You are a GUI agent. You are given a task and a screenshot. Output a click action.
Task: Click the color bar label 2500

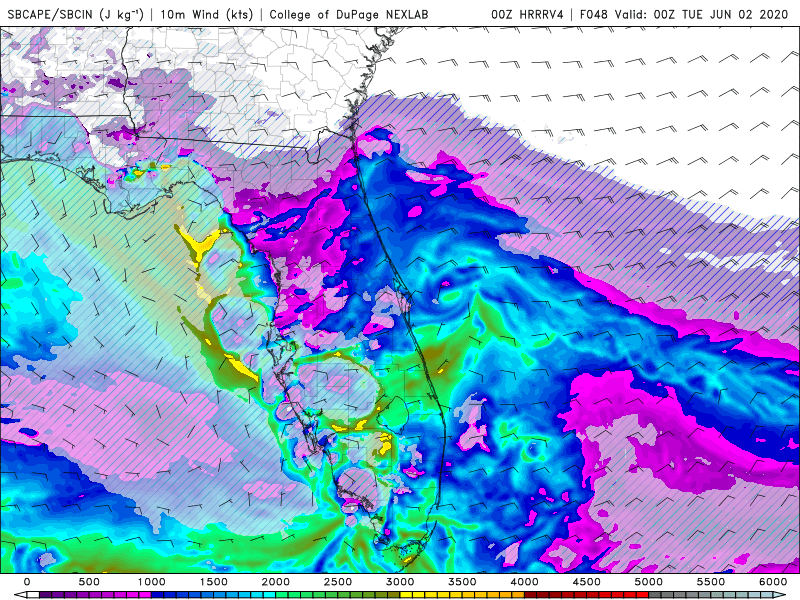[338, 582]
